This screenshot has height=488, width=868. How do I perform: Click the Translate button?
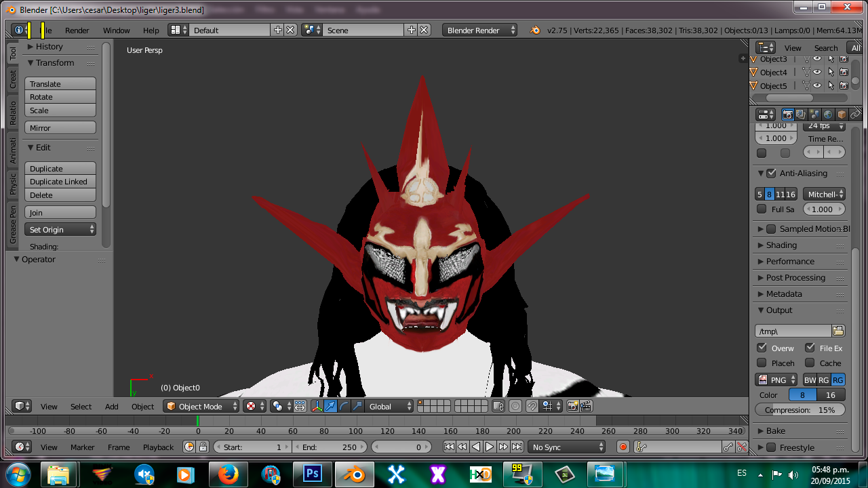click(x=60, y=83)
